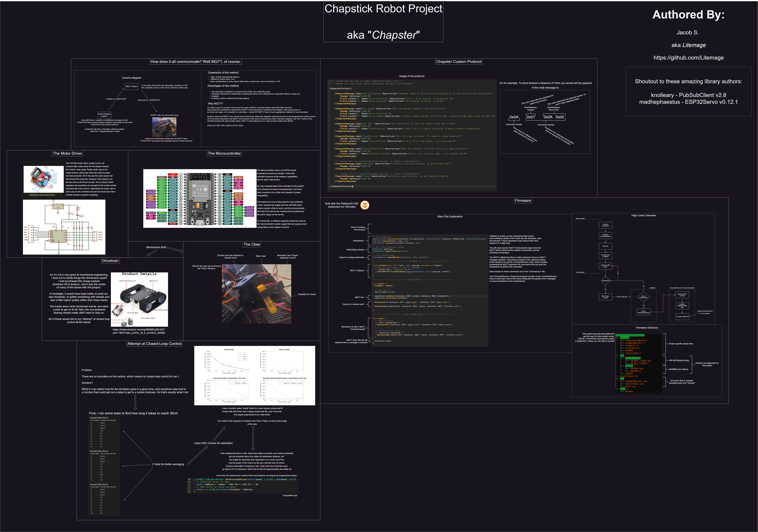Open the four-graph speed data image

point(254,376)
